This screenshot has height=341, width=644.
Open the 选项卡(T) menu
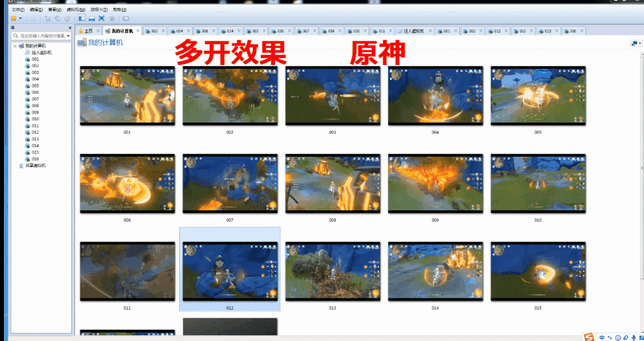99,10
